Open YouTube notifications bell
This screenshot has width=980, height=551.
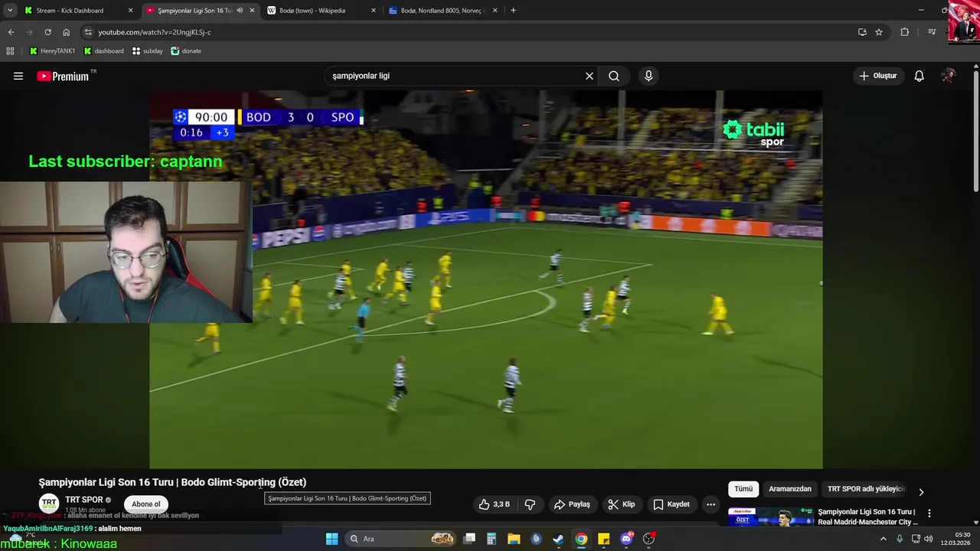coord(919,76)
